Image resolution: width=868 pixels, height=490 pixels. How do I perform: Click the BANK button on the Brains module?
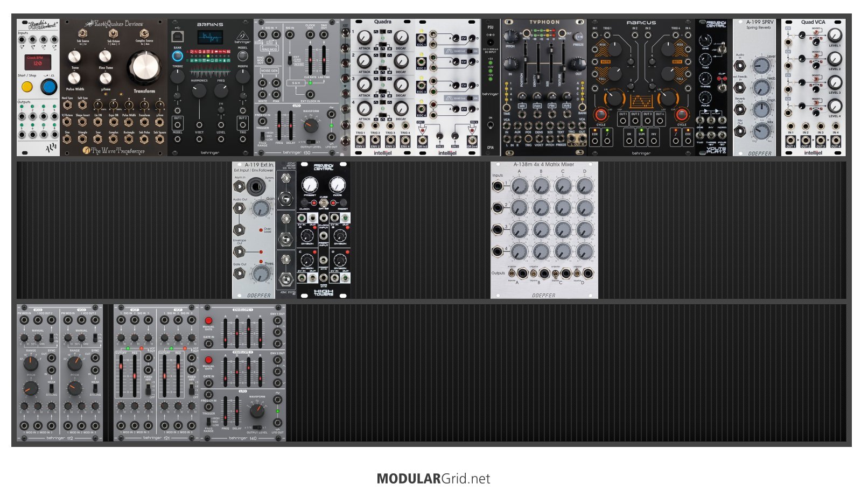point(178,55)
